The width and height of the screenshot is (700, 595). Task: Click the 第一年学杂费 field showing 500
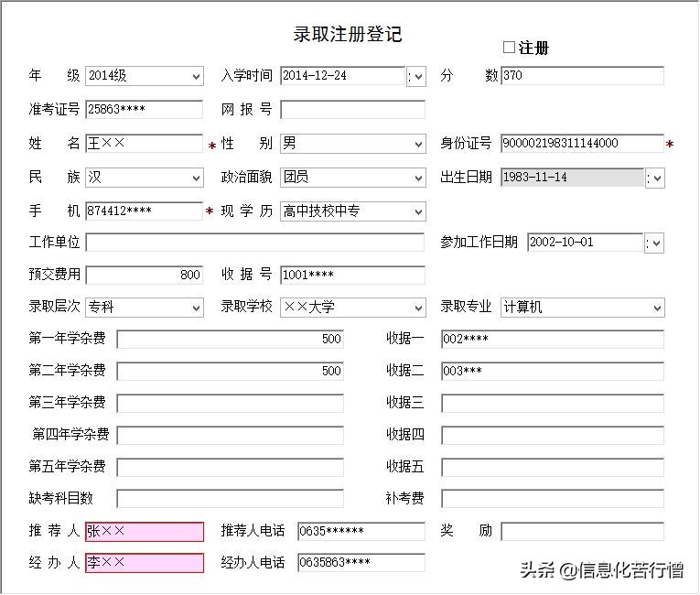(x=230, y=339)
